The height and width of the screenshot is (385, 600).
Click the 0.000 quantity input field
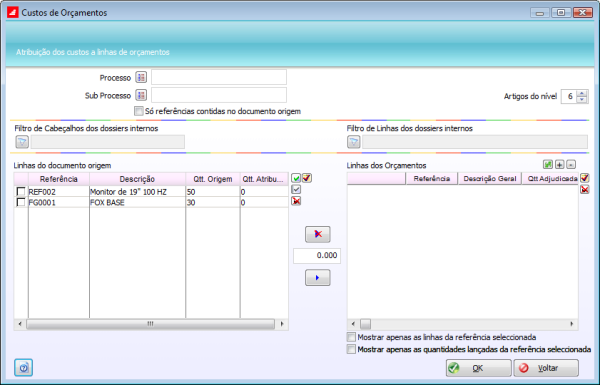(317, 256)
